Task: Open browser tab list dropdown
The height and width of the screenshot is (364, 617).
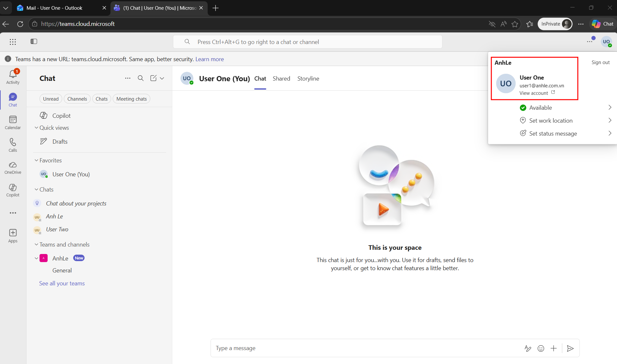Action: click(6, 8)
